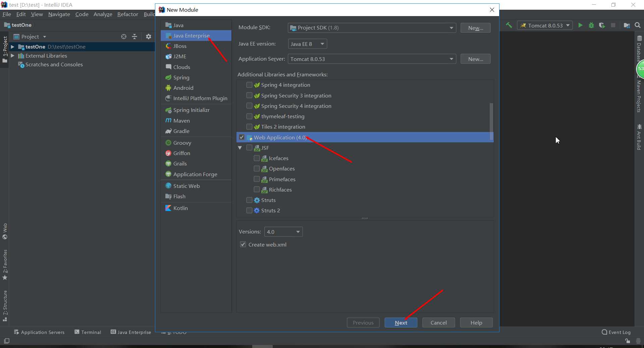Open the File menu
This screenshot has width=644, height=348.
[7, 14]
